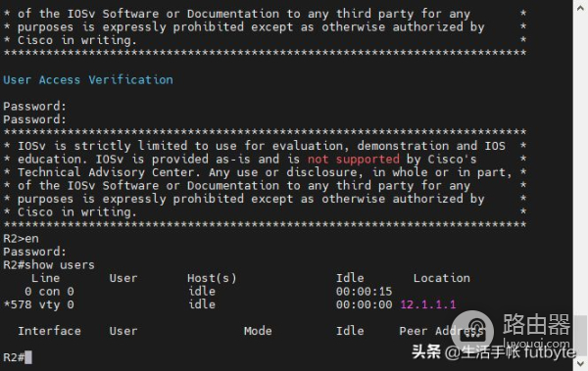Click the '头条 @生活手帐' watermark text
This screenshot has height=371, width=588.
tap(465, 351)
